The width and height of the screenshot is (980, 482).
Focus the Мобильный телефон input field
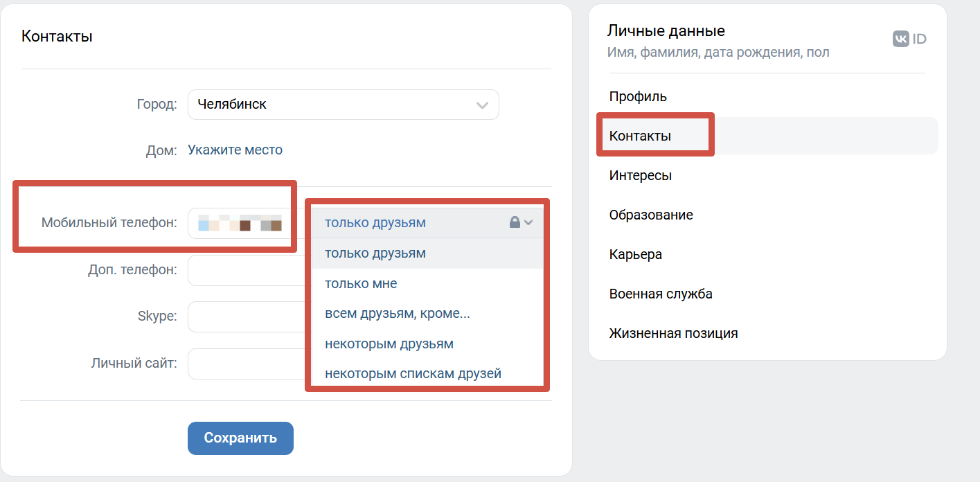coord(239,223)
